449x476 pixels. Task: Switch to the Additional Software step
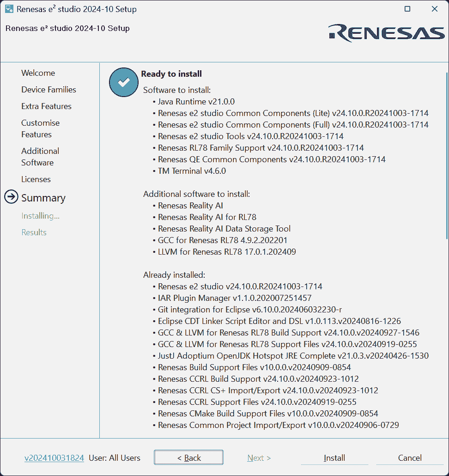[40, 157]
